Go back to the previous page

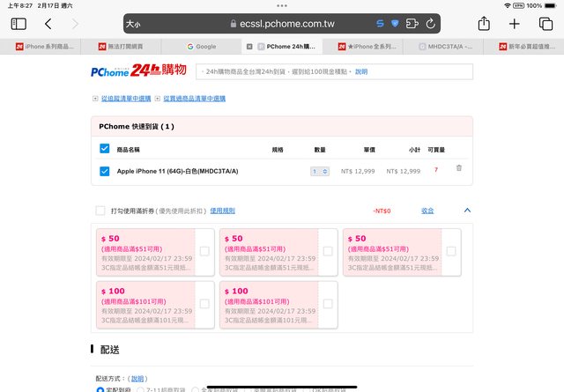(x=48, y=24)
